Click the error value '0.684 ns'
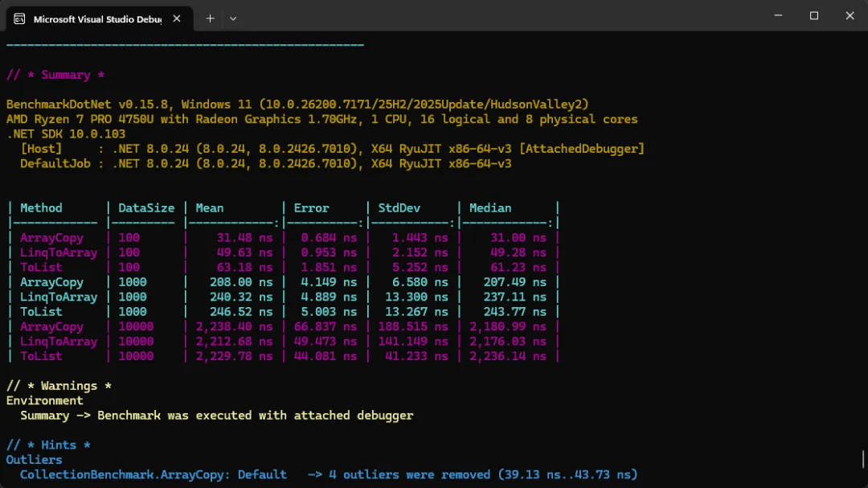 (329, 238)
